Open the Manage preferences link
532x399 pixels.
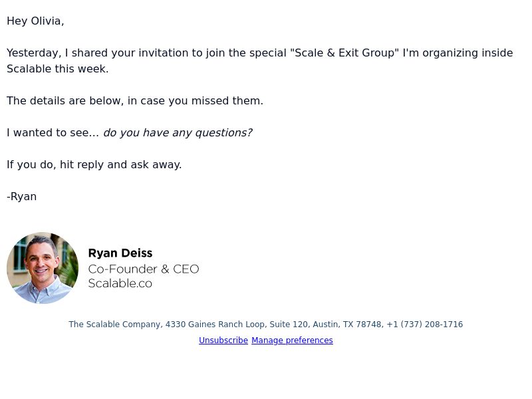[x=292, y=340]
